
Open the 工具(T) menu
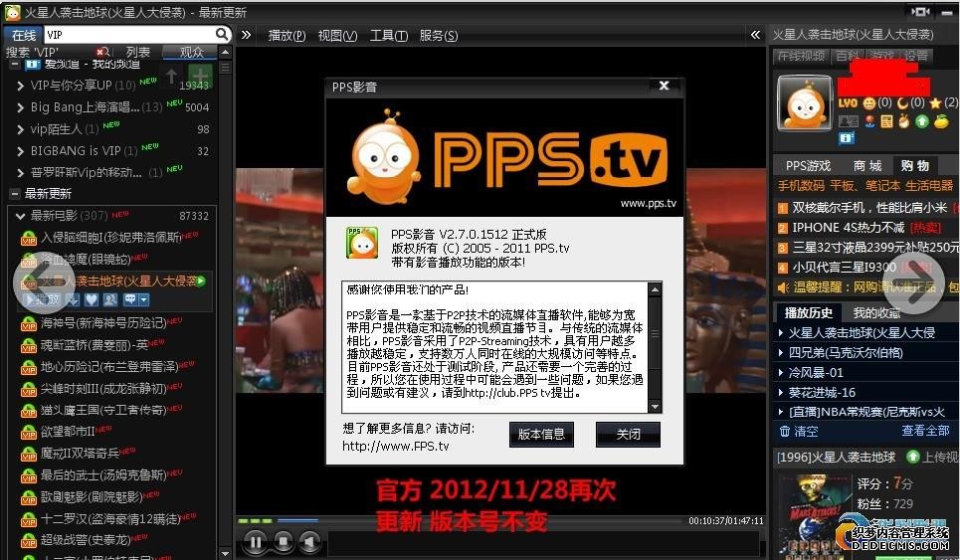pyautogui.click(x=388, y=36)
